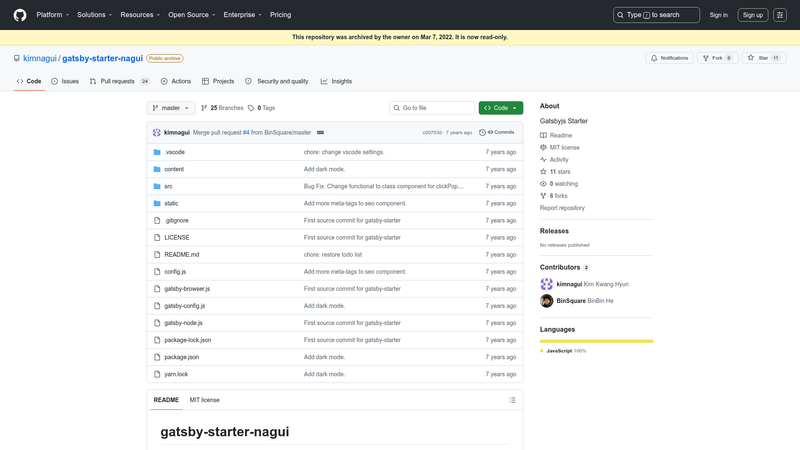Expand the commit message ellipsis button

pos(320,133)
